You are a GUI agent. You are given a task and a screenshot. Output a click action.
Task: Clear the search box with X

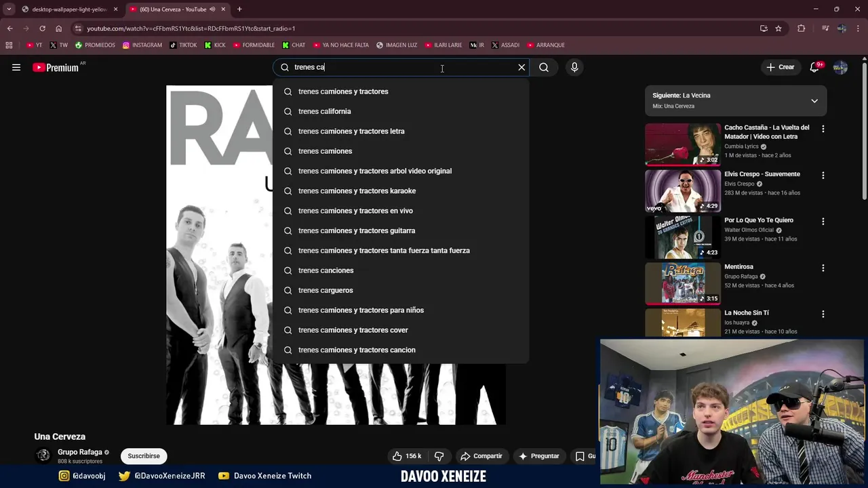(521, 67)
